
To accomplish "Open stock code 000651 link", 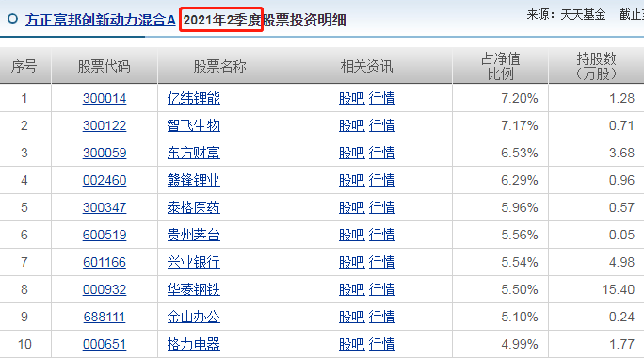I will (105, 344).
